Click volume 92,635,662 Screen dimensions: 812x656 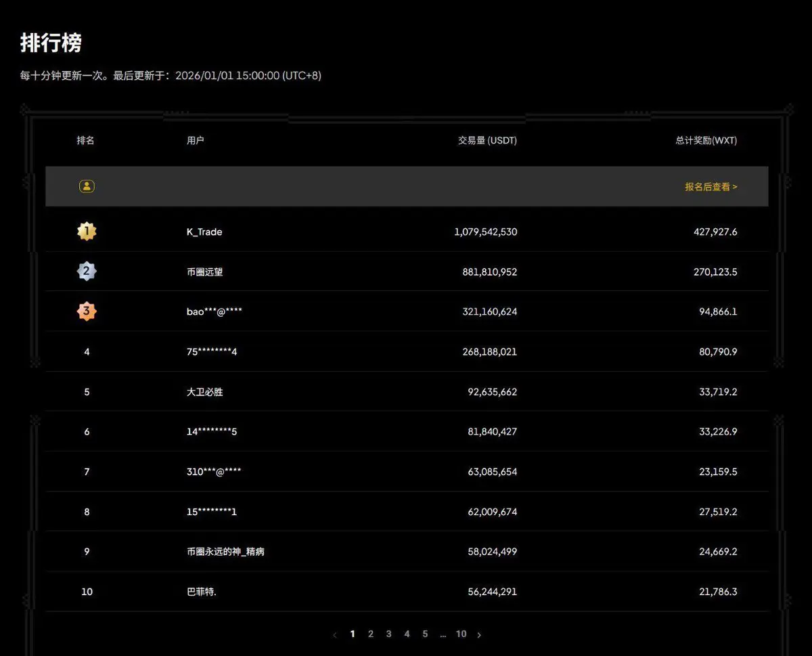coord(492,391)
